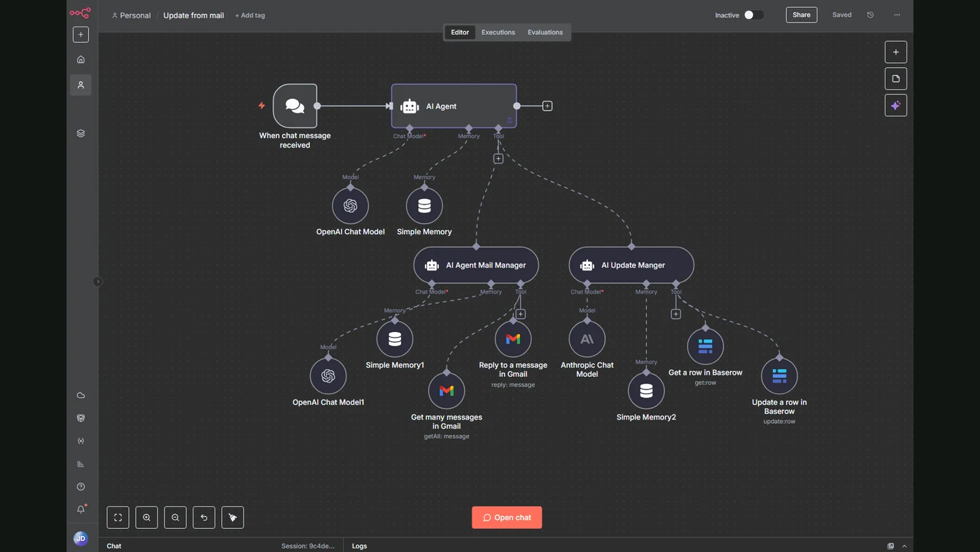
Task: Select the Update a row in Baserow node
Action: tap(779, 376)
